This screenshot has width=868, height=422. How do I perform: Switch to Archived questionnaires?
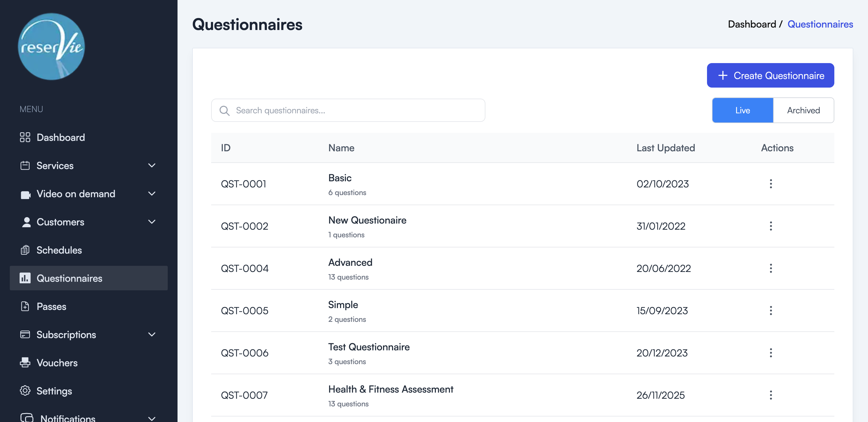point(803,110)
